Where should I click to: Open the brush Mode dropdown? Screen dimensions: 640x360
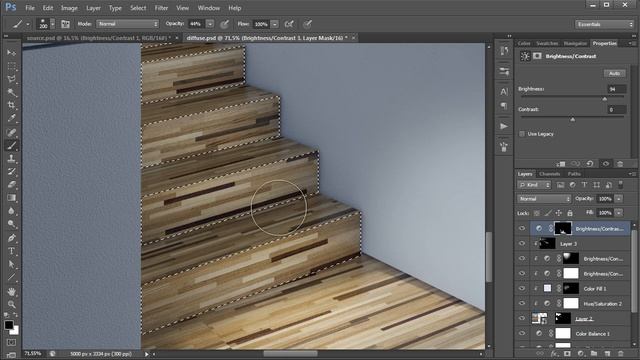pyautogui.click(x=127, y=24)
